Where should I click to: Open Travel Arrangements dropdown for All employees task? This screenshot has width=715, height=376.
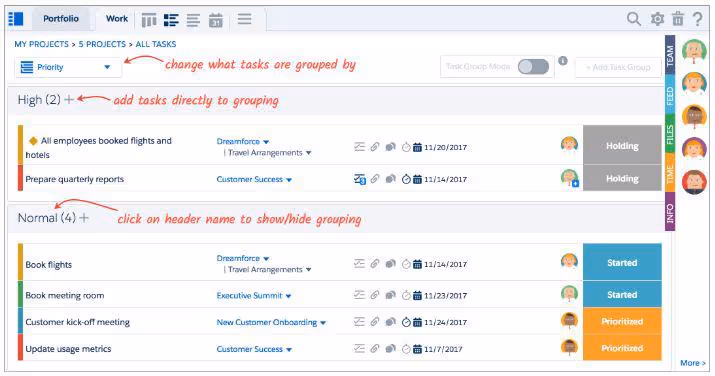(x=269, y=153)
